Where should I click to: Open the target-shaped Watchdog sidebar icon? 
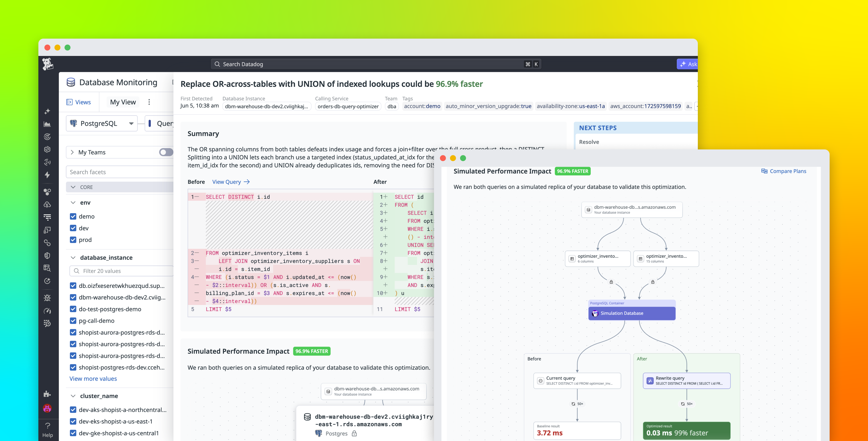(48, 137)
